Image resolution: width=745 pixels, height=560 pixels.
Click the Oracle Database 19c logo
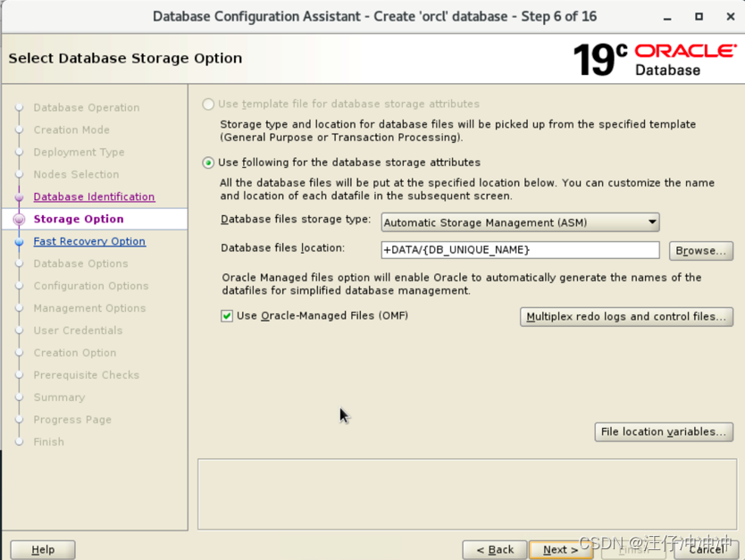657,58
